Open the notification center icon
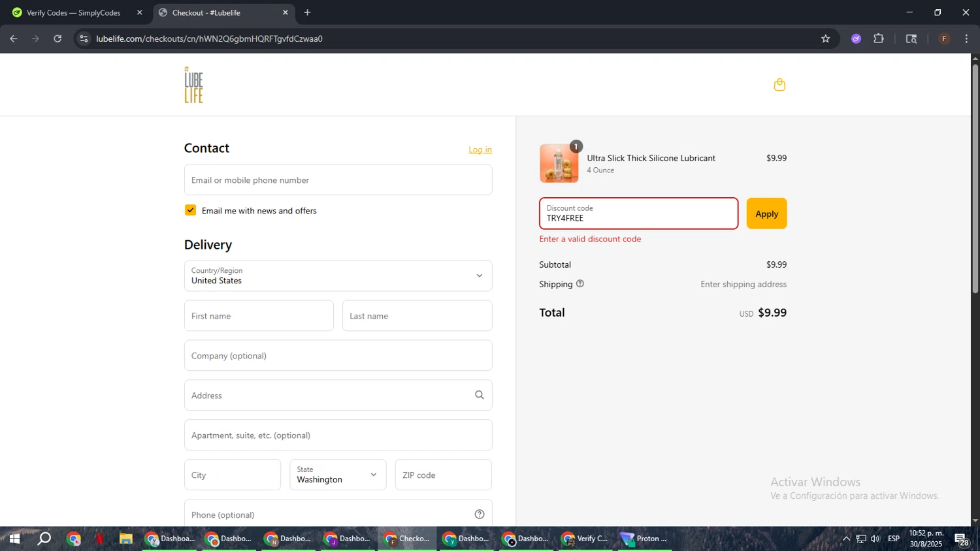Screen dimensions: 980x551 coord(962,539)
